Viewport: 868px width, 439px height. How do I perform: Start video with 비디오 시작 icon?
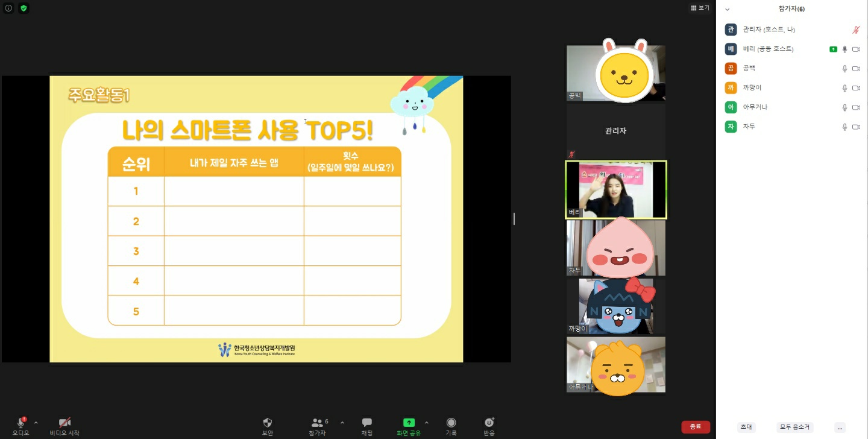pos(64,423)
